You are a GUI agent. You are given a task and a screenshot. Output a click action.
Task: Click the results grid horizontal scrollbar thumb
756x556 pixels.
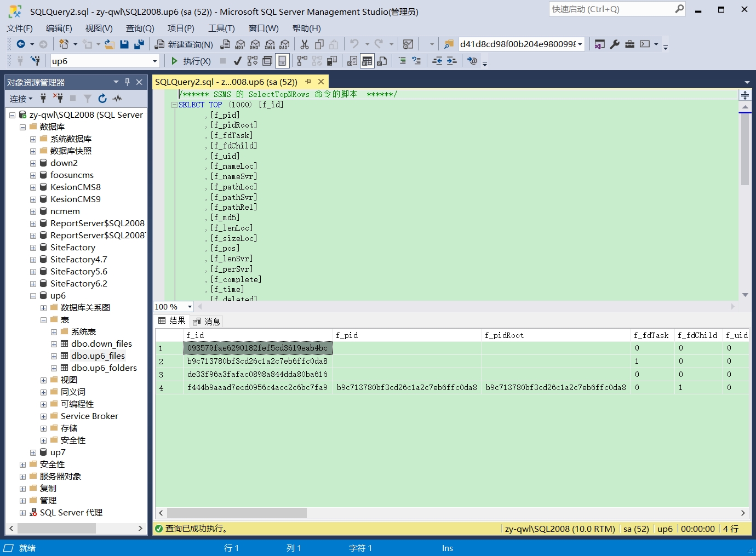pyautogui.click(x=237, y=513)
